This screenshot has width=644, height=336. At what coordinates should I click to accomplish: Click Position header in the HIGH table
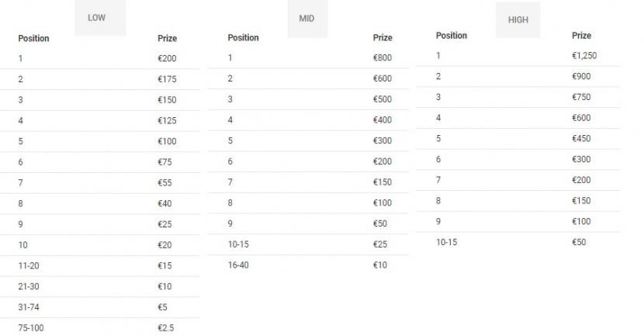pos(452,36)
